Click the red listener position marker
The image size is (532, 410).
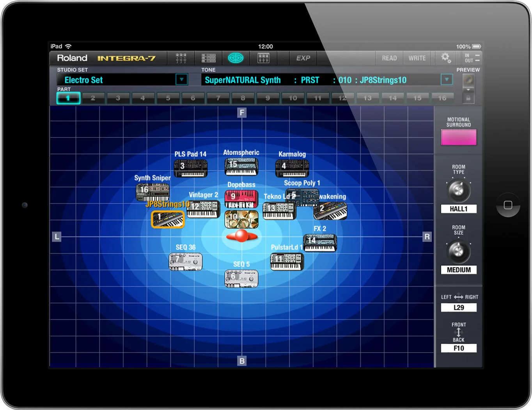pos(242,236)
